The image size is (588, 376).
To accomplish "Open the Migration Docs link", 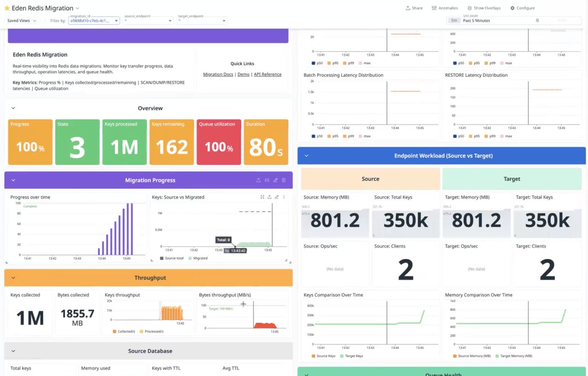I will (218, 74).
